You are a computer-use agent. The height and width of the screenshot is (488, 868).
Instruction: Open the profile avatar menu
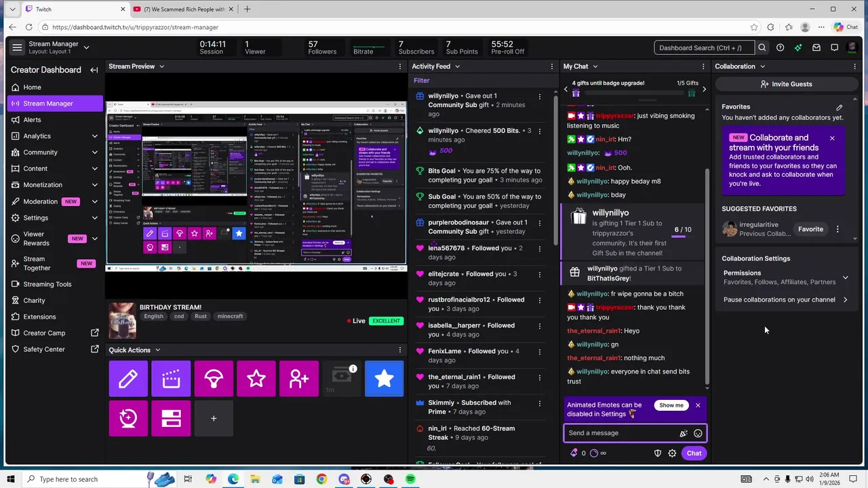coord(852,47)
